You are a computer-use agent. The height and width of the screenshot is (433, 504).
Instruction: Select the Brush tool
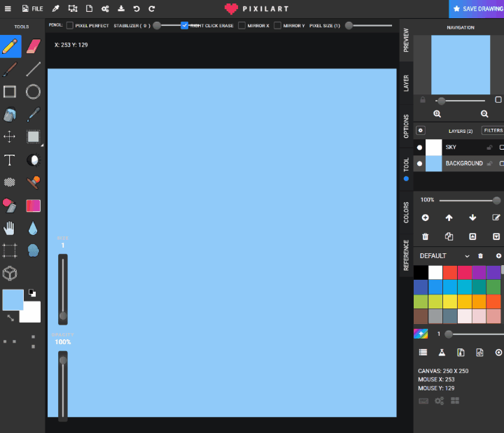(10, 69)
